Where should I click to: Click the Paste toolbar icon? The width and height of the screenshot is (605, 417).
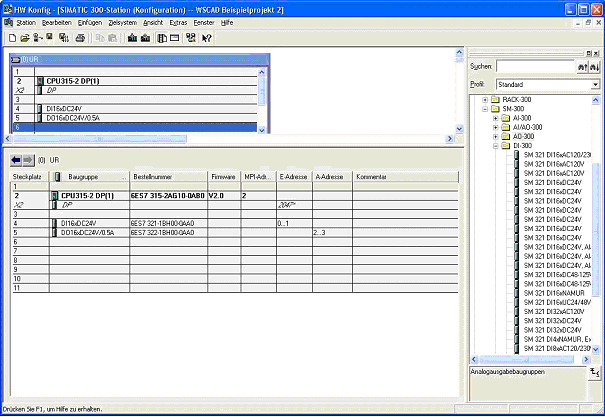click(x=112, y=38)
